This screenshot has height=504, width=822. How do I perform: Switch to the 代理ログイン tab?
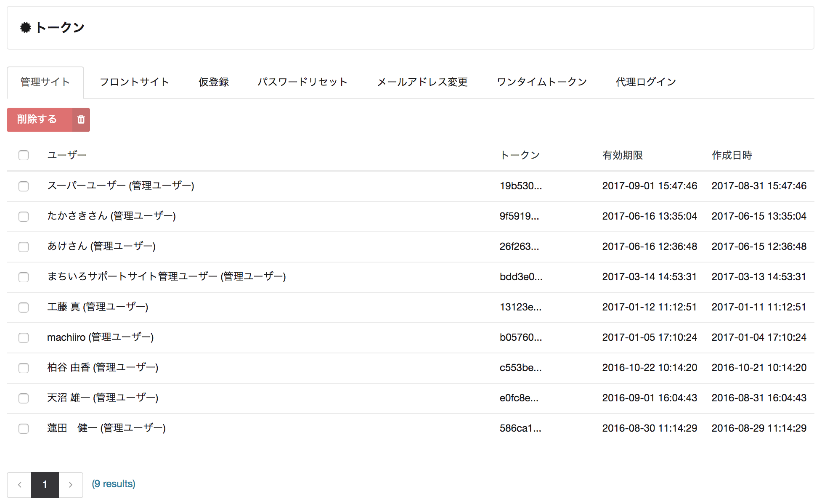[x=646, y=82]
